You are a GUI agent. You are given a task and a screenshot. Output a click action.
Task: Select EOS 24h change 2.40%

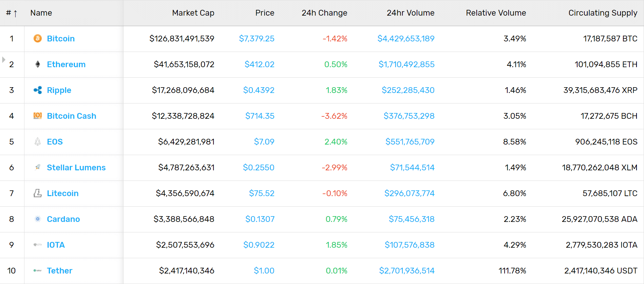pyautogui.click(x=336, y=142)
